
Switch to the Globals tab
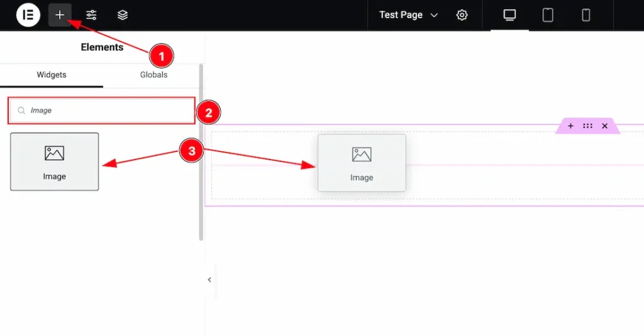click(x=153, y=75)
